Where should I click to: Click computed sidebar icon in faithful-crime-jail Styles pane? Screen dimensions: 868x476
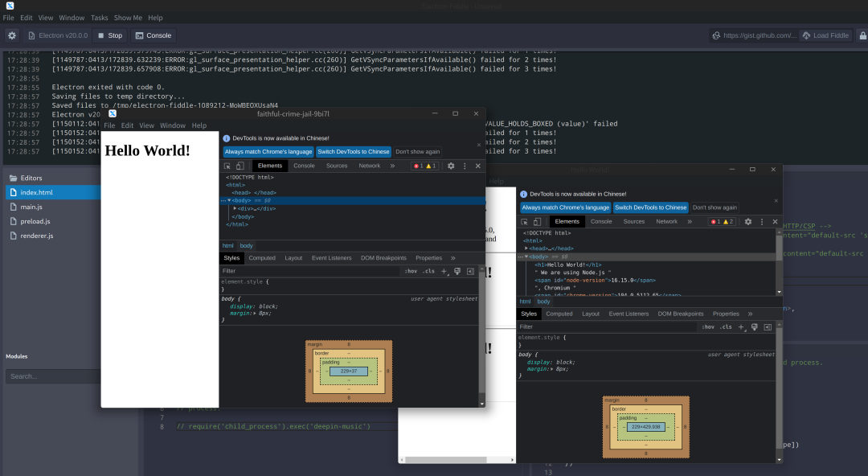(470, 271)
